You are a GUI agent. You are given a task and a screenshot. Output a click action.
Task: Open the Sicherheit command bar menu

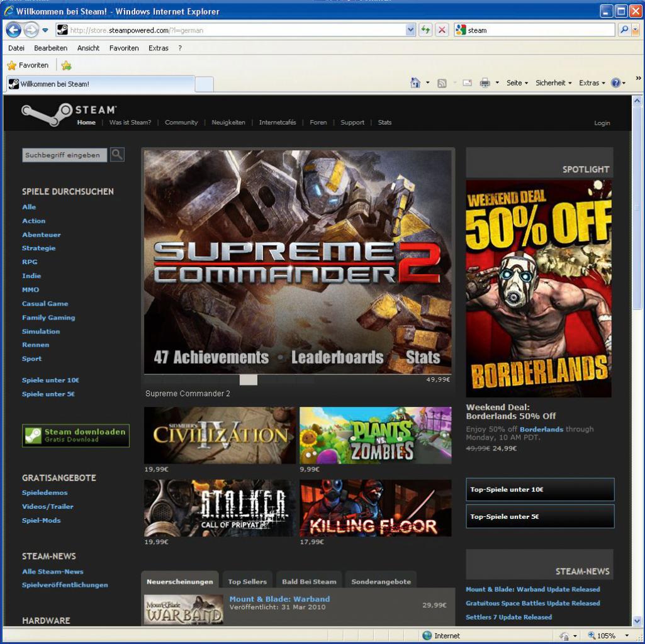pos(553,83)
